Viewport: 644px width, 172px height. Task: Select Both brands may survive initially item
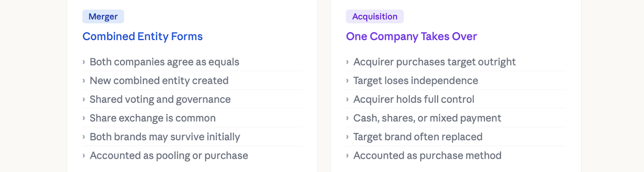[x=192, y=137]
